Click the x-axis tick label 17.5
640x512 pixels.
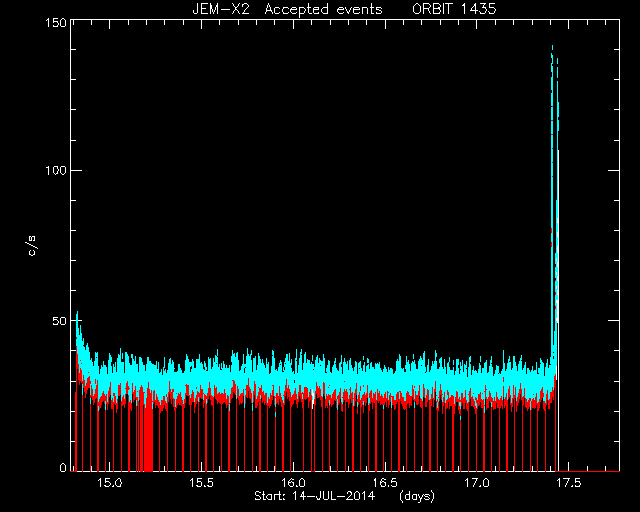[x=569, y=483]
